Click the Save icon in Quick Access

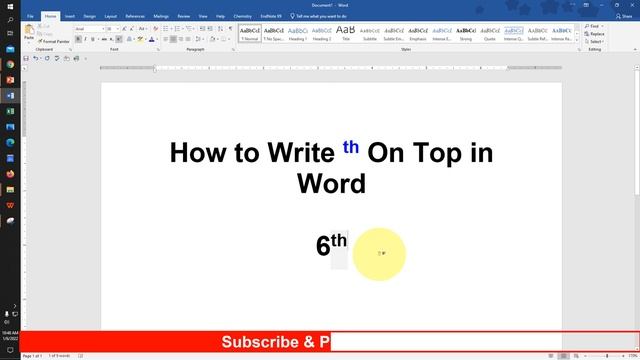[26, 58]
